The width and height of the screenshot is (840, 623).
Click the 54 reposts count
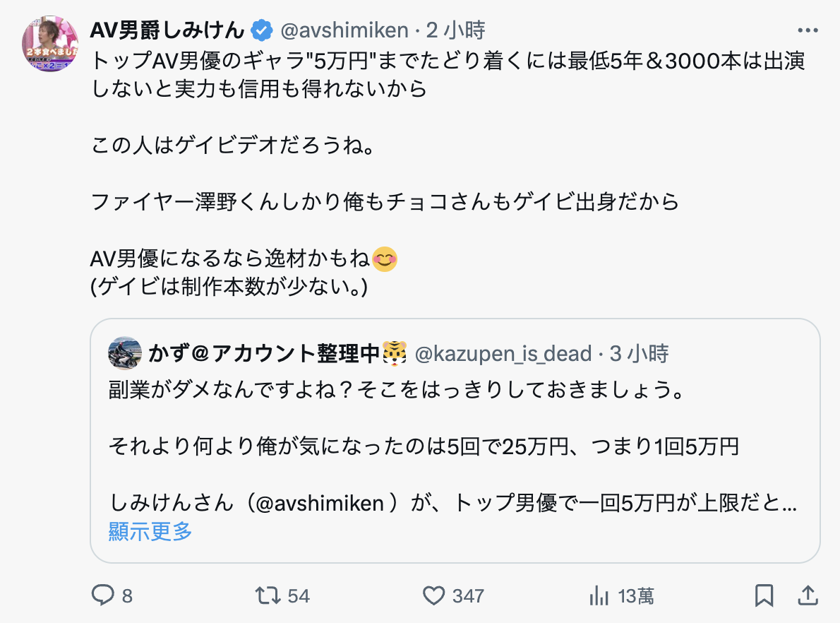click(299, 596)
